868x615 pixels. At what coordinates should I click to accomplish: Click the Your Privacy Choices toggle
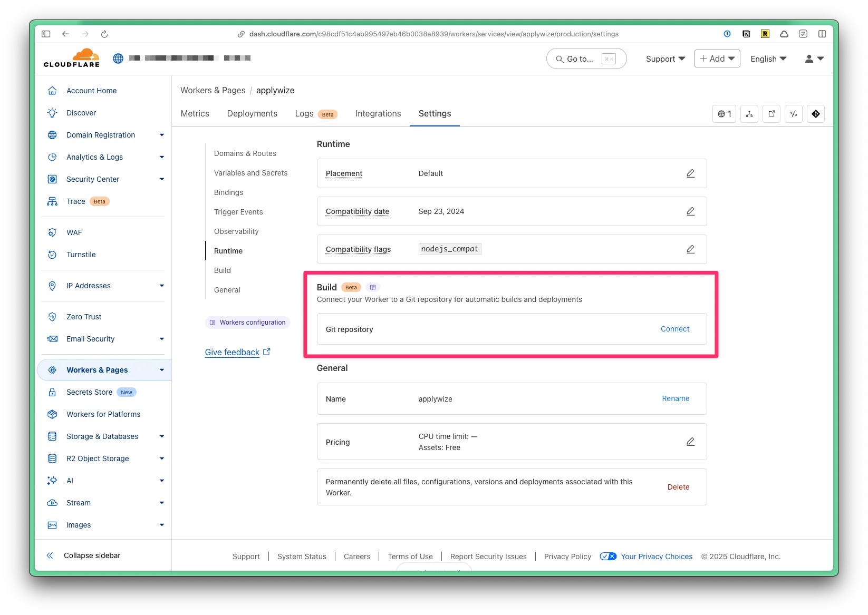tap(608, 557)
